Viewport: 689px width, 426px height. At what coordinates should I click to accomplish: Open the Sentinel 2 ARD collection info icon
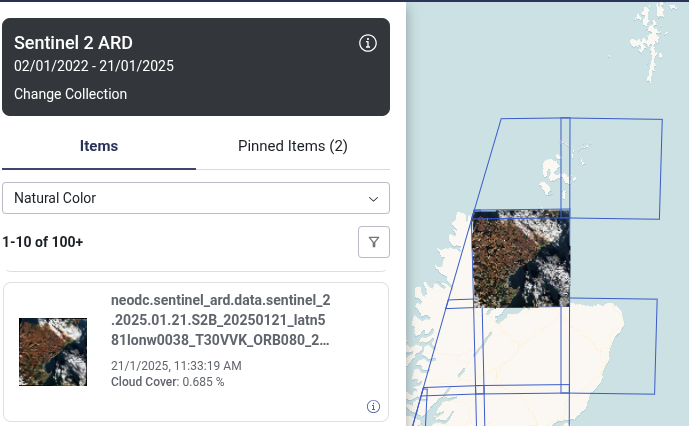(367, 43)
